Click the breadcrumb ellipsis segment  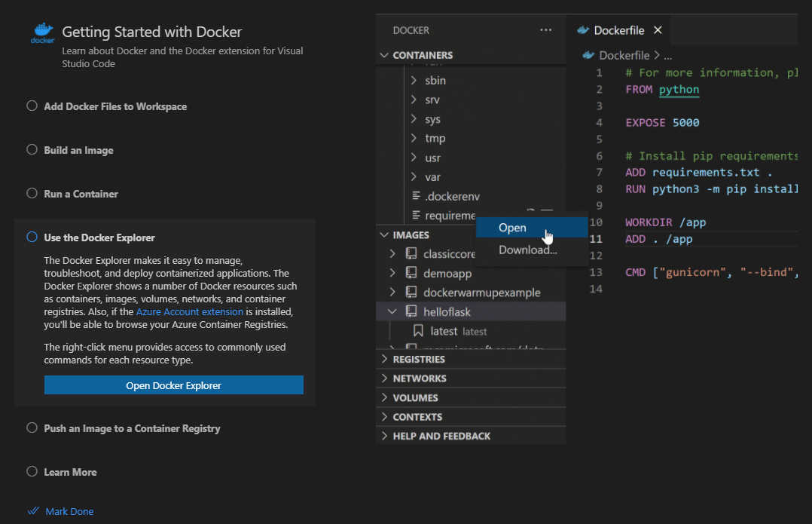pos(668,56)
